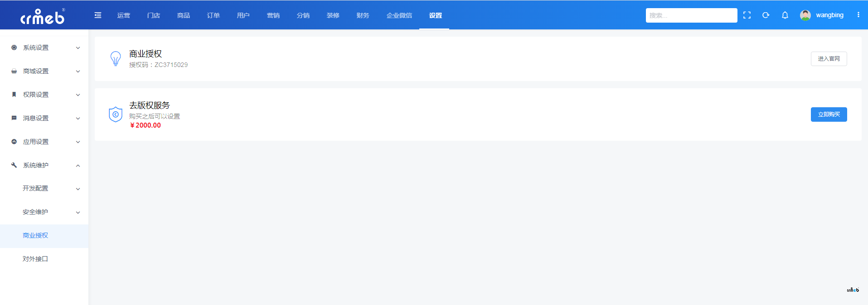
Task: Select 对外接口 in the sidebar
Action: 35,259
